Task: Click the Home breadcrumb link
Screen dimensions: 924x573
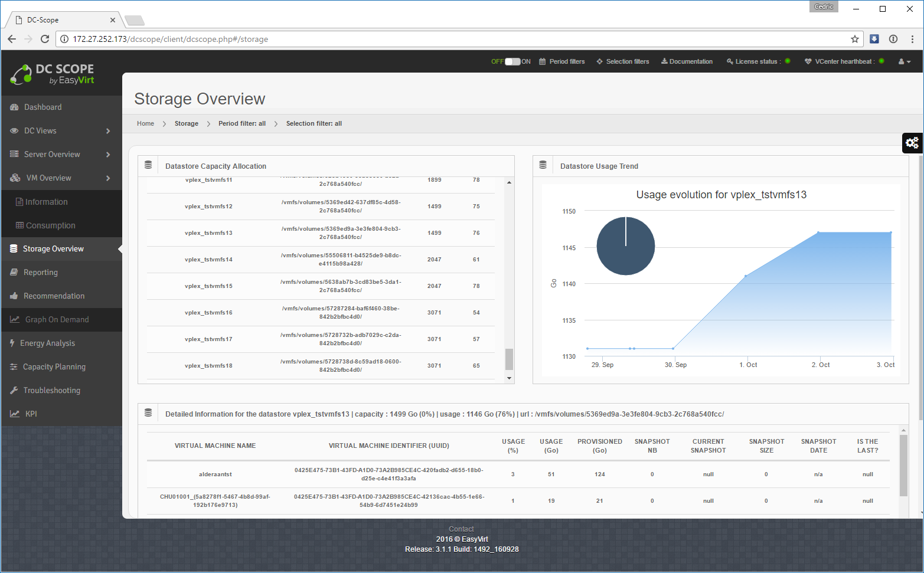Action: click(145, 123)
